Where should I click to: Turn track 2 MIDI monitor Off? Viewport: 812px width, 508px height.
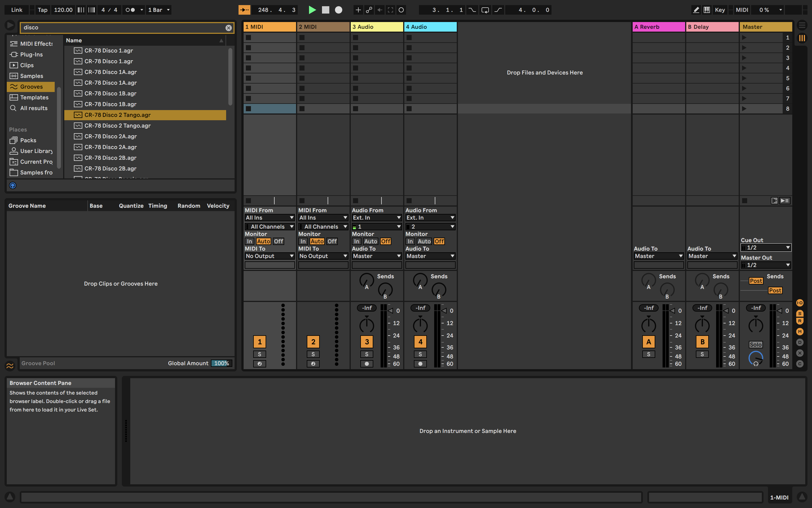[332, 241]
